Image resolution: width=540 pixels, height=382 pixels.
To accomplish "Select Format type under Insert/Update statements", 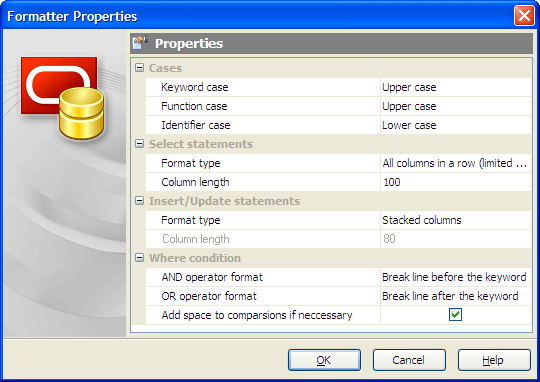I will click(191, 220).
